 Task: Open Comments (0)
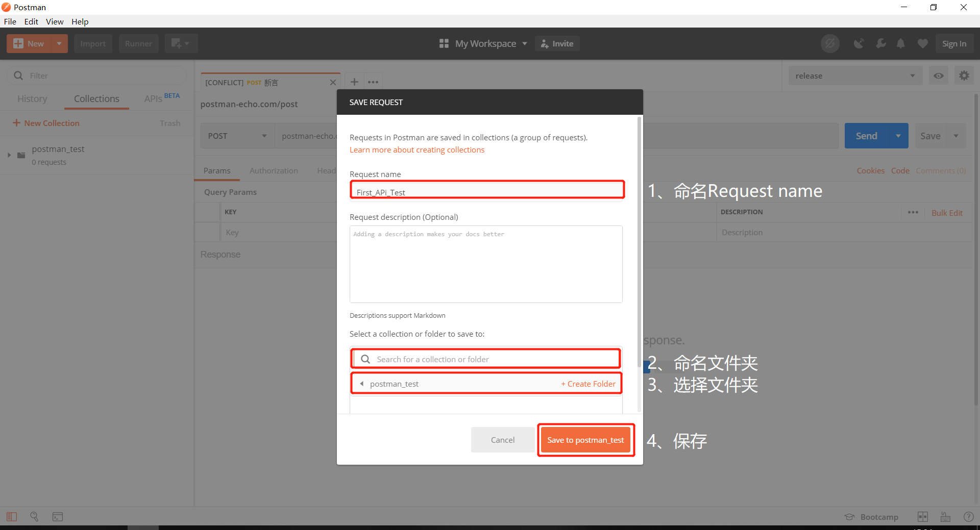coord(941,171)
